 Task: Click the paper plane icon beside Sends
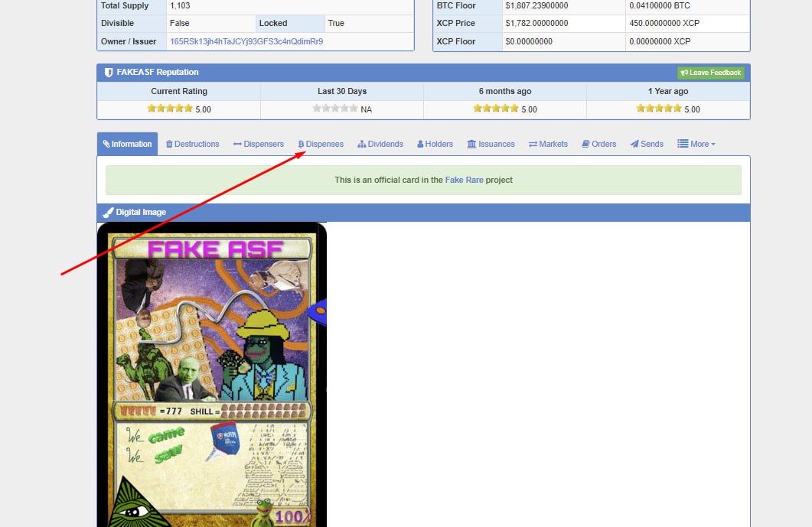[x=634, y=144]
